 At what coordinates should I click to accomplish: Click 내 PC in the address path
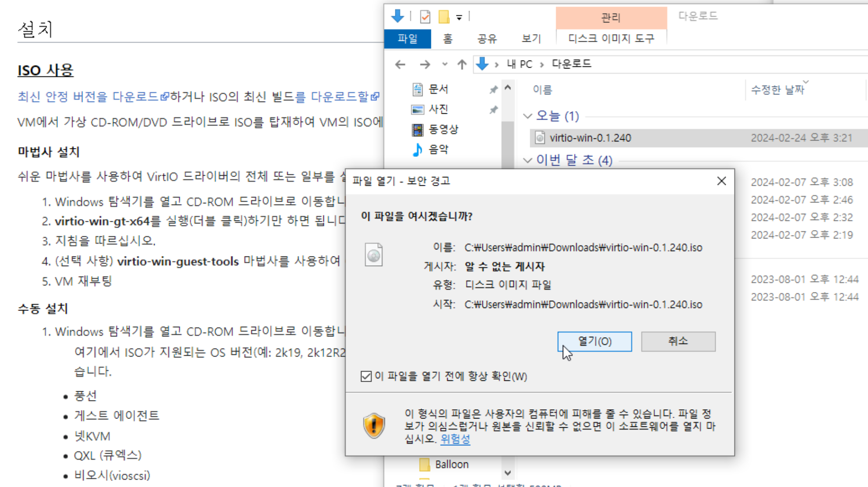[x=519, y=64]
